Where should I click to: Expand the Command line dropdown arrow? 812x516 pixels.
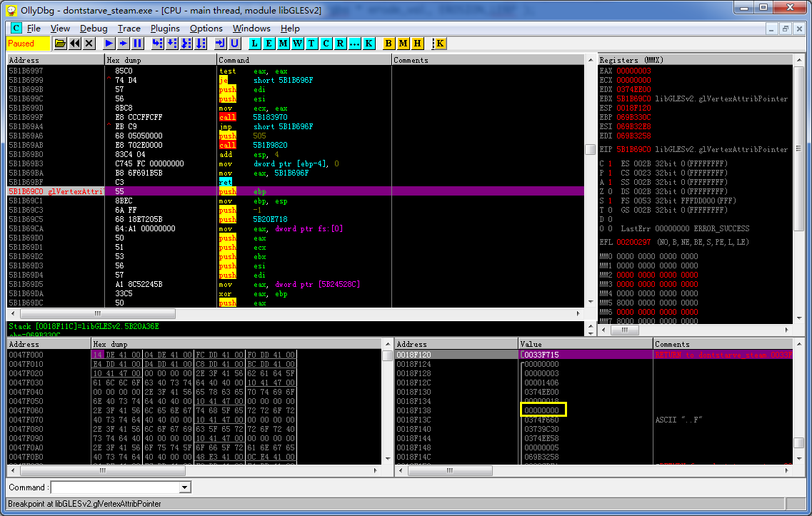[185, 487]
